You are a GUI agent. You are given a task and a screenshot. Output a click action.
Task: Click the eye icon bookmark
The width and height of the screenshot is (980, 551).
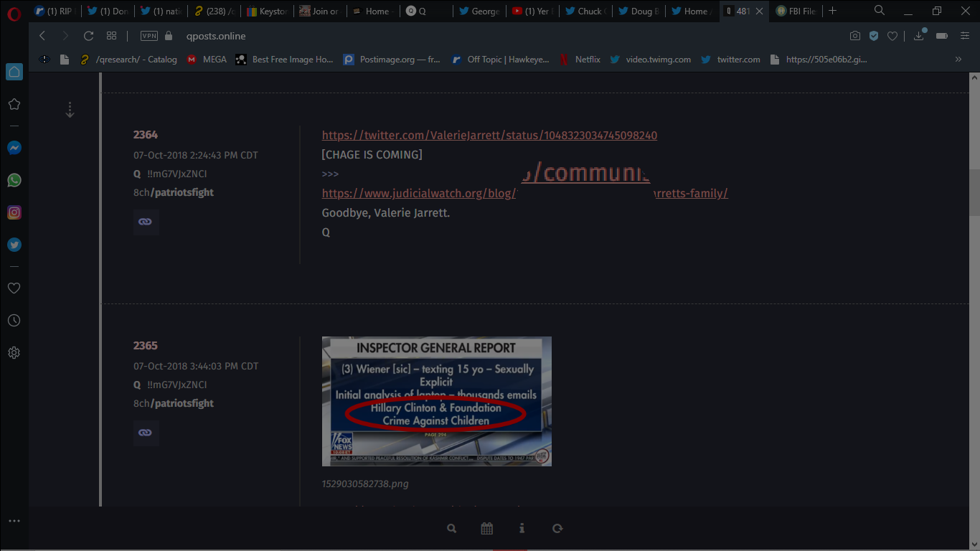(x=44, y=60)
